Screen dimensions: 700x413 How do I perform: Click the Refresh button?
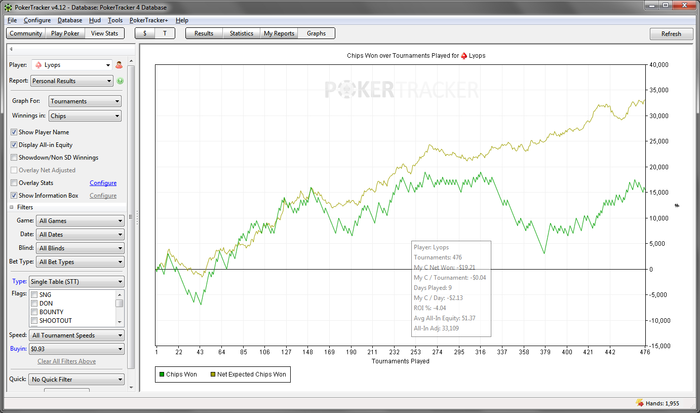point(671,34)
